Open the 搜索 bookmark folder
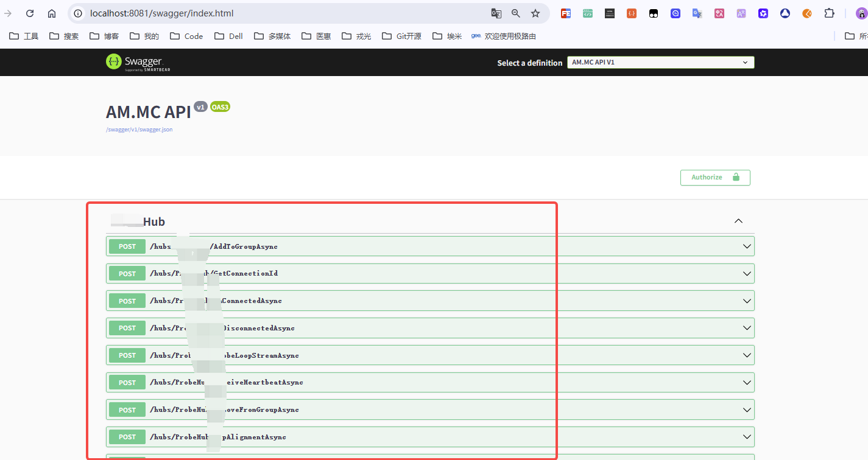 [x=64, y=37]
